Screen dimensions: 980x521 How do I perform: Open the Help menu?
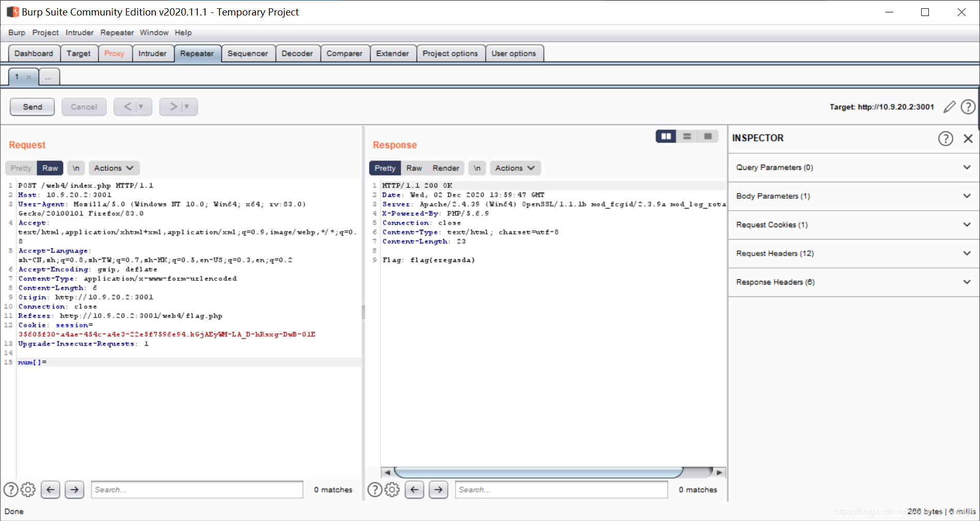pyautogui.click(x=183, y=33)
